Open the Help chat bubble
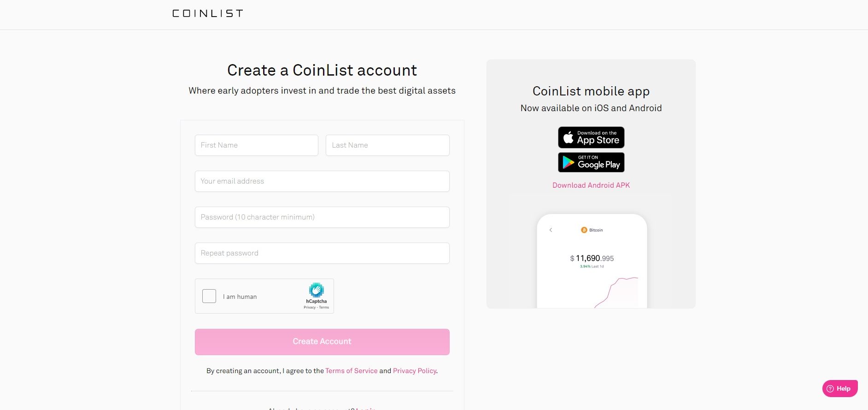This screenshot has height=410, width=868. (x=840, y=388)
